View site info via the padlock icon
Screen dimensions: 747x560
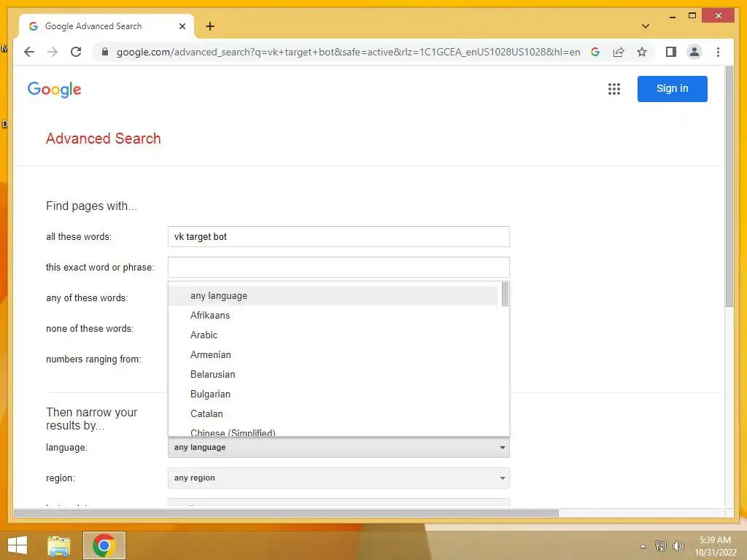click(x=105, y=52)
